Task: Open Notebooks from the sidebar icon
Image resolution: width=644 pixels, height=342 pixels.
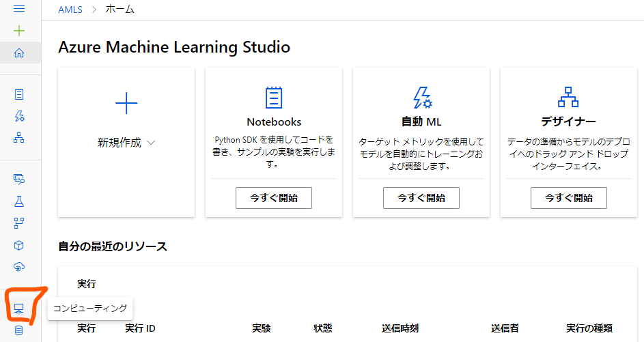Action: [19, 94]
